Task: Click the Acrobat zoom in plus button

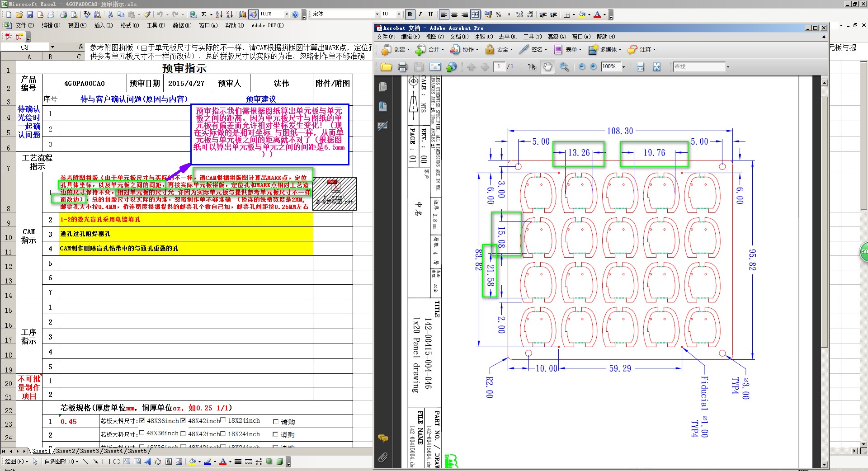Action: 593,67
